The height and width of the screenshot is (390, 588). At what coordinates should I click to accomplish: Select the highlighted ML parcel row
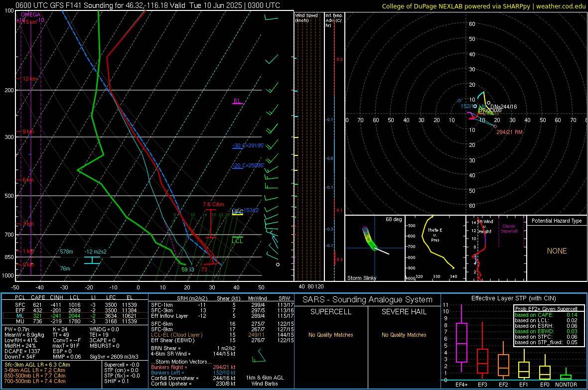click(75, 316)
